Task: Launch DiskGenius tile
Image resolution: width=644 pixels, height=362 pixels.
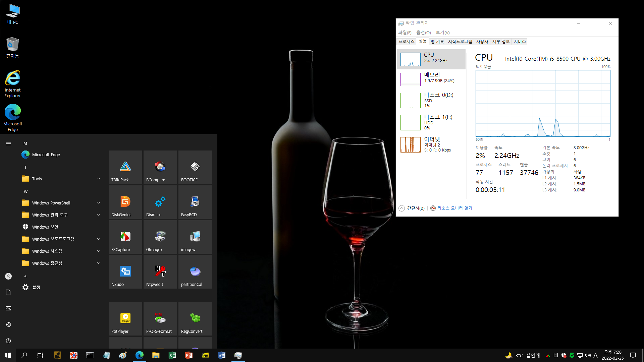Action: point(125,202)
